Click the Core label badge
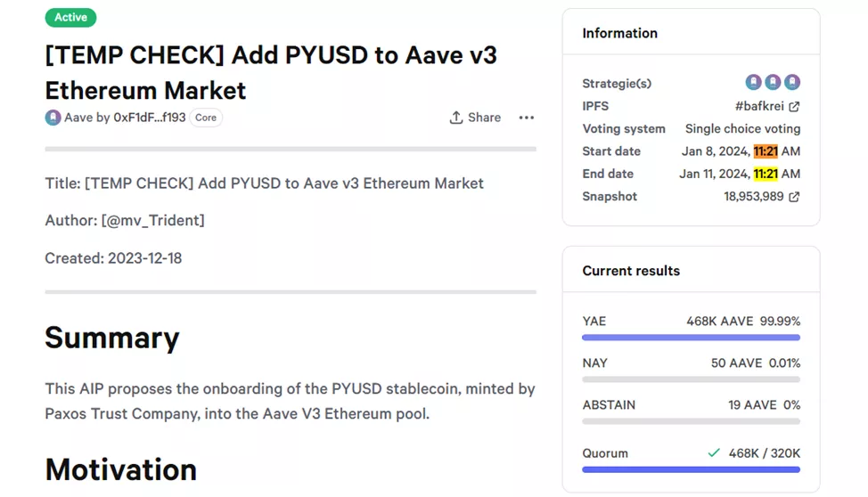Image resolution: width=868 pixels, height=497 pixels. (x=206, y=118)
